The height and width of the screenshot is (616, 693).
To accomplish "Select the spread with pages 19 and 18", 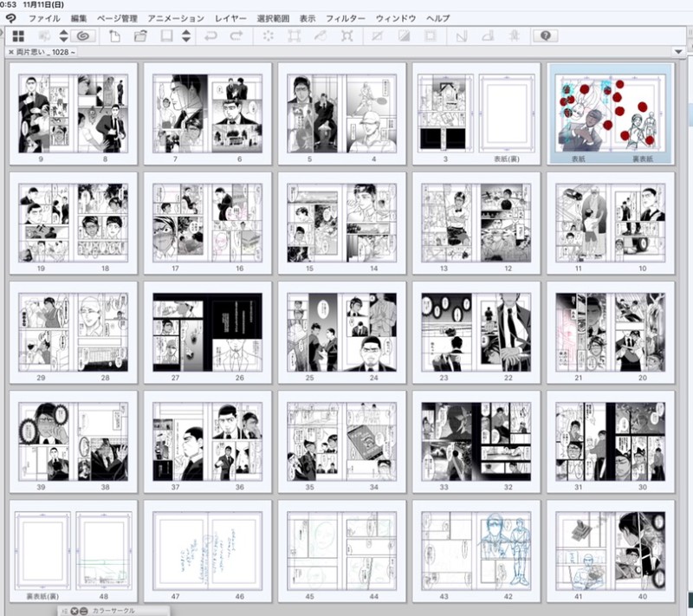I will 74,224.
